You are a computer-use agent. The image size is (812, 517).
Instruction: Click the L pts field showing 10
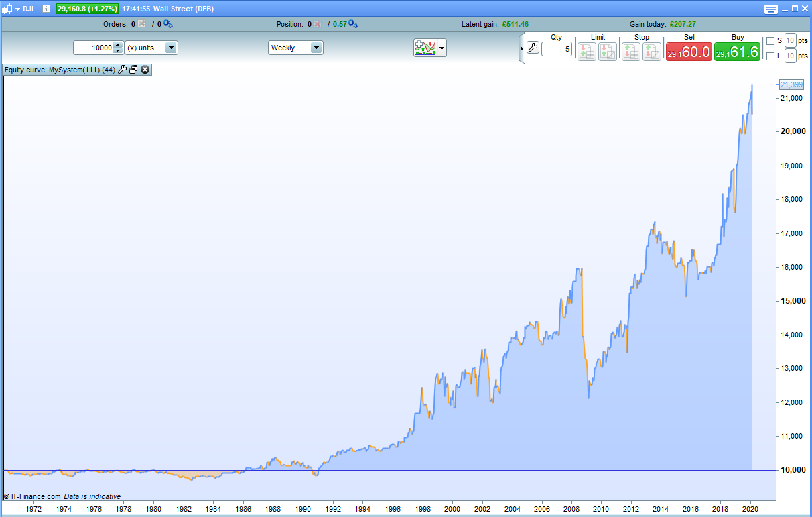click(790, 56)
